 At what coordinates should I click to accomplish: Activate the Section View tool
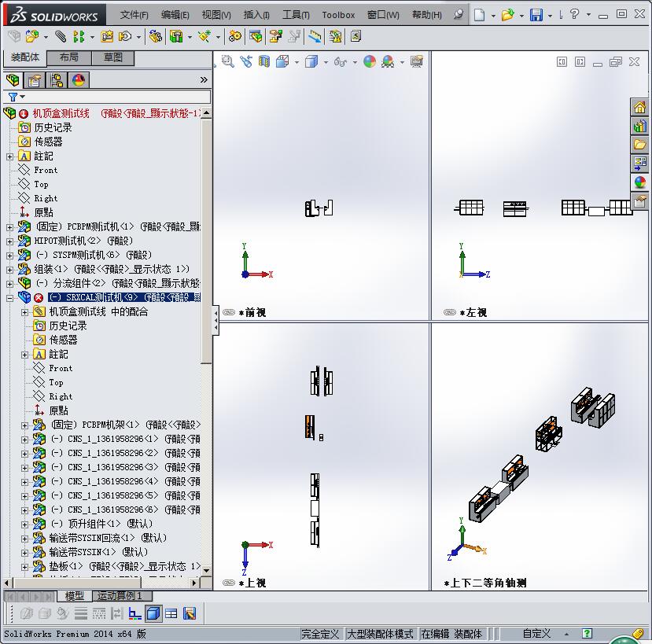[264, 61]
